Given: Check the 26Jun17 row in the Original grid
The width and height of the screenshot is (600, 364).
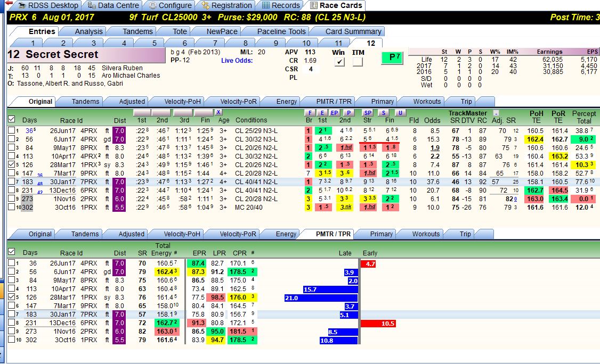Looking at the screenshot, I should (12, 130).
